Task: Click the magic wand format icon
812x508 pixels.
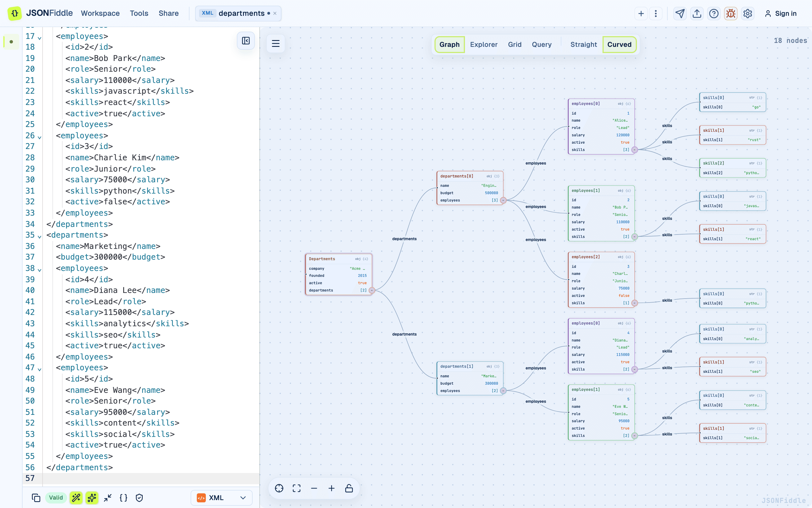Action: point(76,498)
